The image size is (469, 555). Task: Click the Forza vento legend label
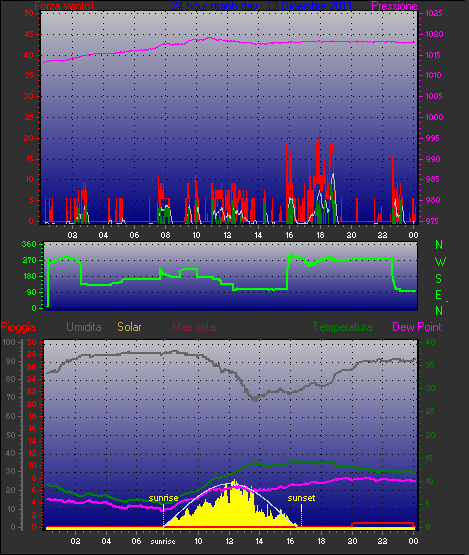(x=64, y=6)
